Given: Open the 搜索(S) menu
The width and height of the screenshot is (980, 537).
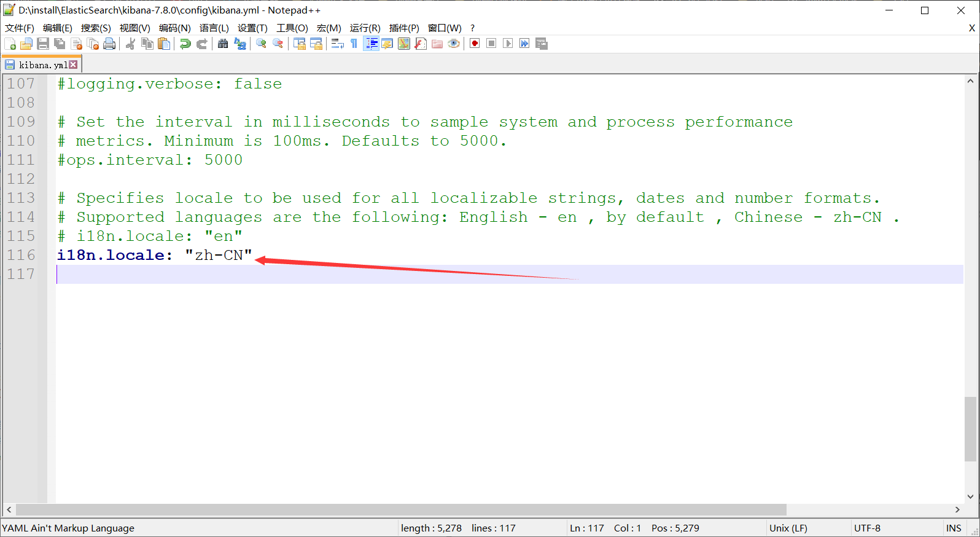Looking at the screenshot, I should coord(96,28).
